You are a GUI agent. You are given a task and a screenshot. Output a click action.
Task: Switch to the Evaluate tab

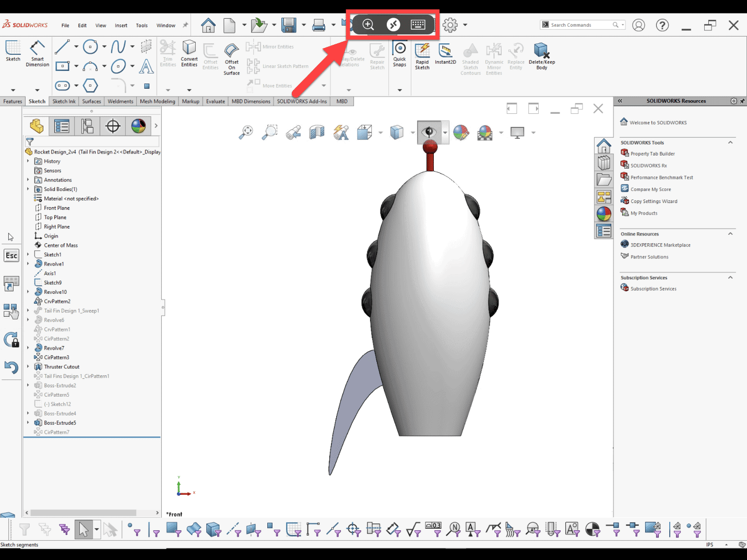[x=216, y=101]
